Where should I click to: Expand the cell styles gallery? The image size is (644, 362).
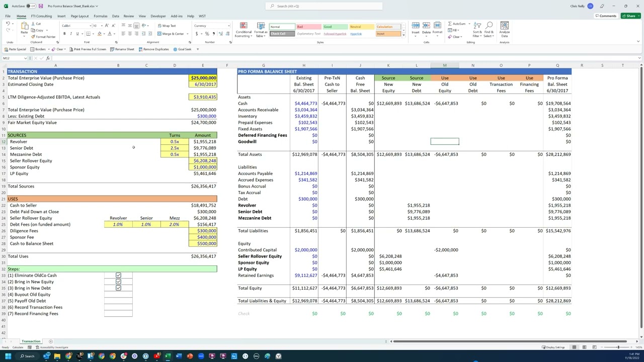404,35
